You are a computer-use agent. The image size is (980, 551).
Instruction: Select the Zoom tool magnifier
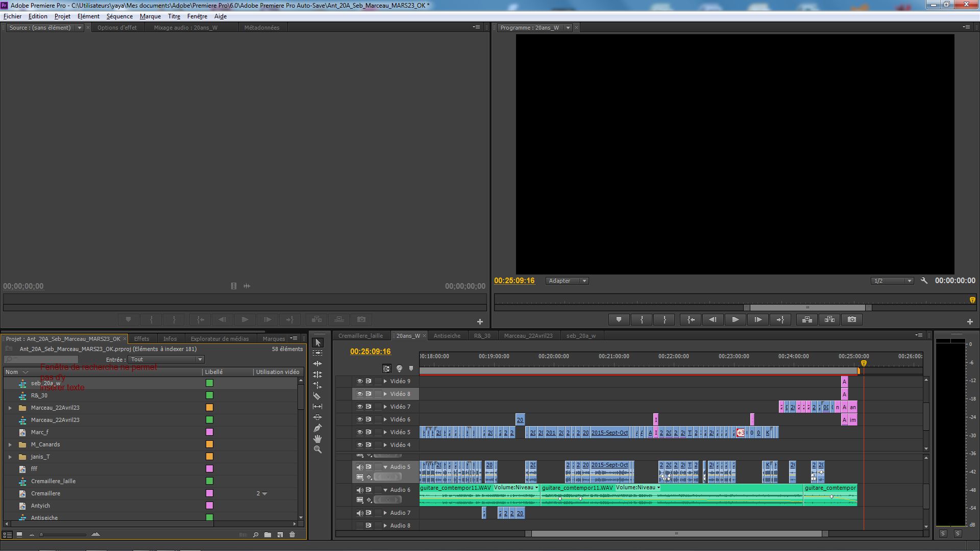click(x=317, y=449)
